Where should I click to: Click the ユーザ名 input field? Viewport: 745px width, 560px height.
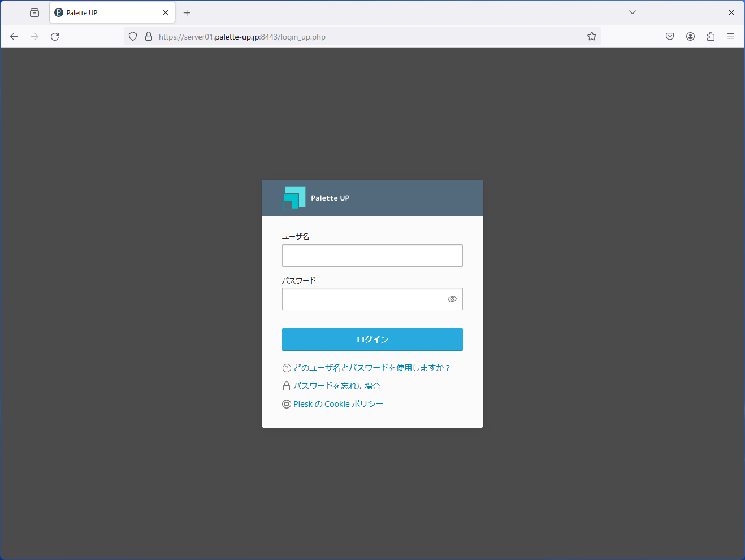point(372,255)
